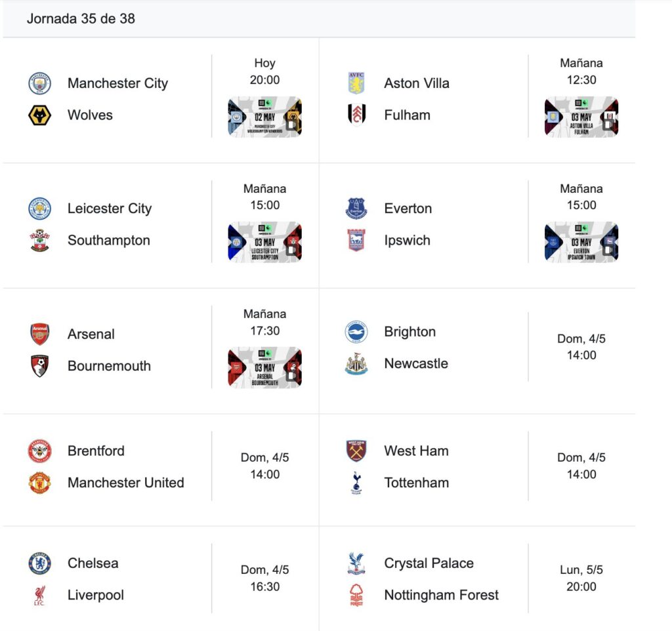Screen dimensions: 672x631
Task: Open the Everton vs Ipswich Town preview thumbnail
Action: 581,242
